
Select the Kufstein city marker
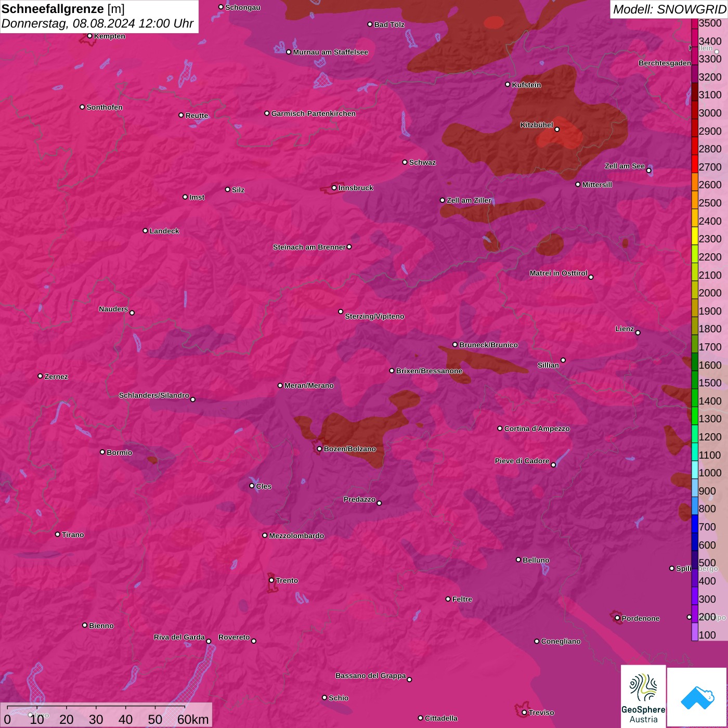(508, 84)
